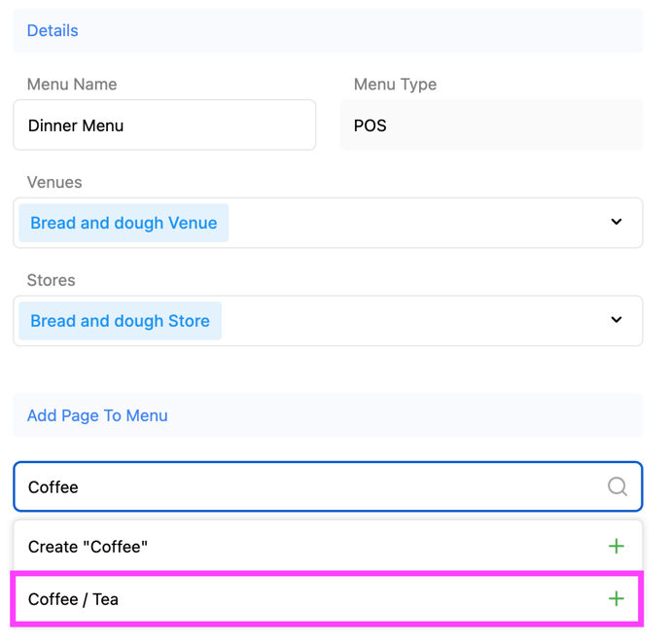Viewport: 669px width, 644px height.
Task: Expand the Venues dropdown arrow
Action: 616,222
